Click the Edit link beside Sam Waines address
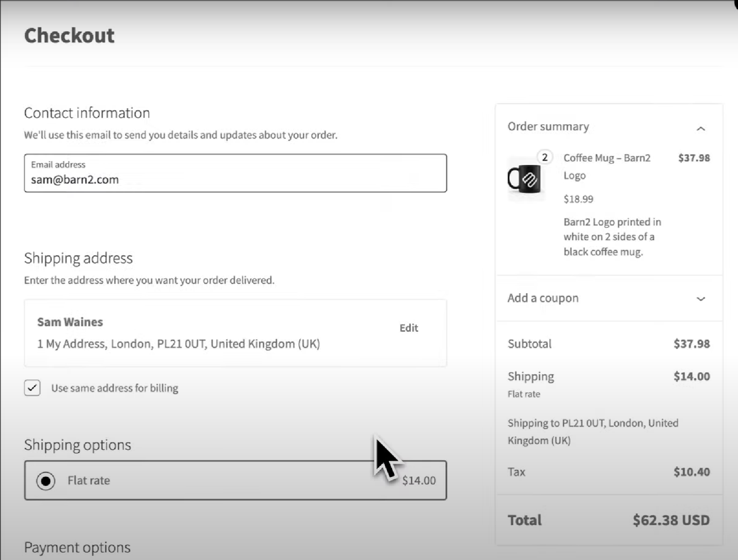 (408, 328)
